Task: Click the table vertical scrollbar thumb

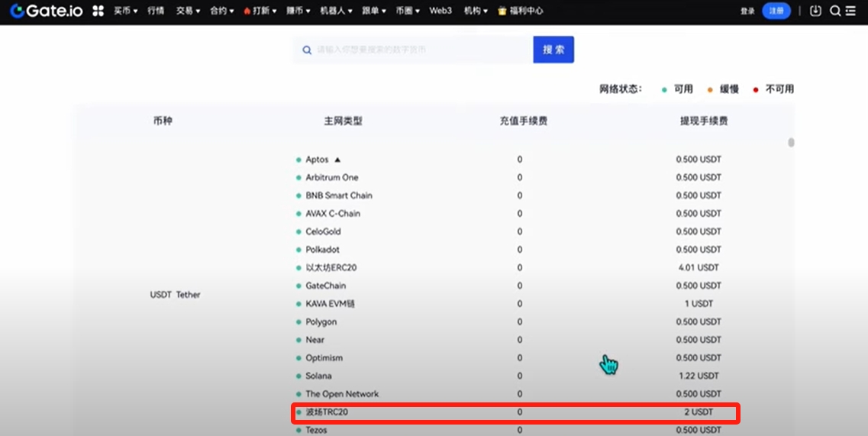Action: (x=791, y=142)
